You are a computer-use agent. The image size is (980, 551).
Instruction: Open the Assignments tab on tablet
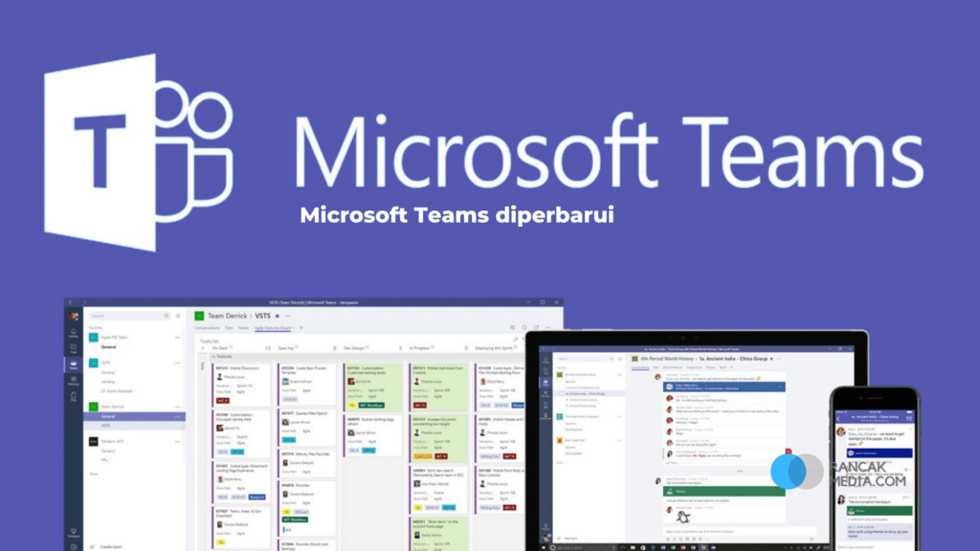tap(695, 368)
